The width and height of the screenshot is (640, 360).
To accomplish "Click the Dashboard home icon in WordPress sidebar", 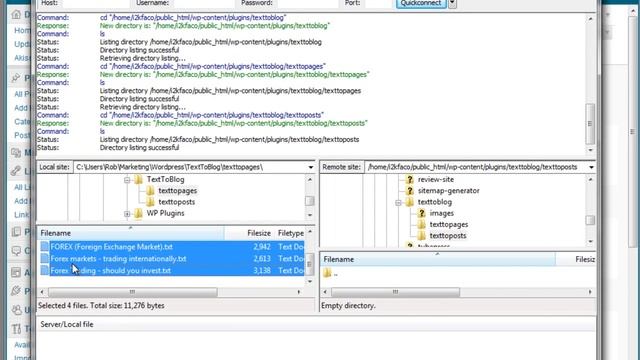I will 16,14.
